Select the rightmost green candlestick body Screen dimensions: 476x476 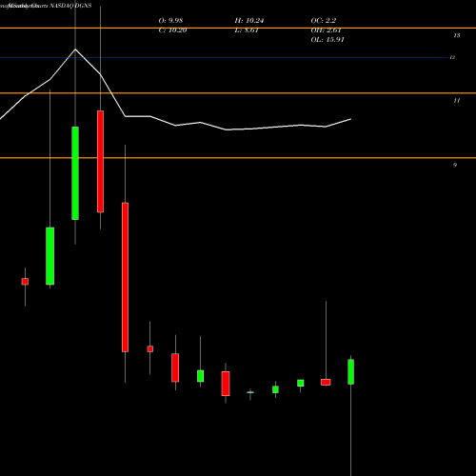tap(351, 371)
